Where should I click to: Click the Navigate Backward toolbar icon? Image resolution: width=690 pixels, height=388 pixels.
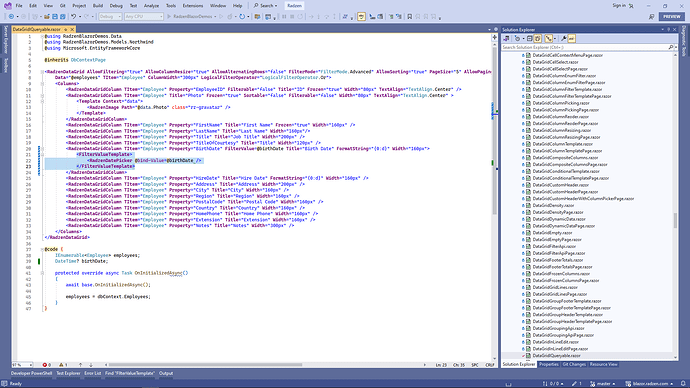(x=11, y=17)
